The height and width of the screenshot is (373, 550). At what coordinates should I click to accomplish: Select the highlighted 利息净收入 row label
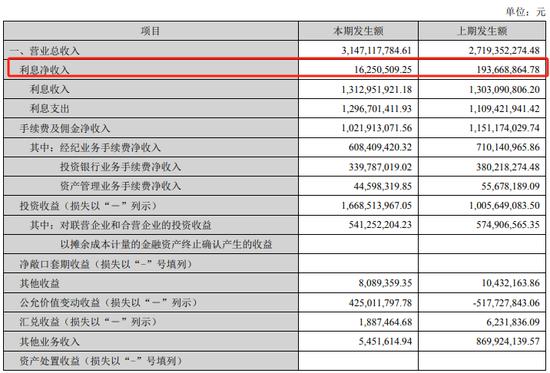tap(45, 70)
